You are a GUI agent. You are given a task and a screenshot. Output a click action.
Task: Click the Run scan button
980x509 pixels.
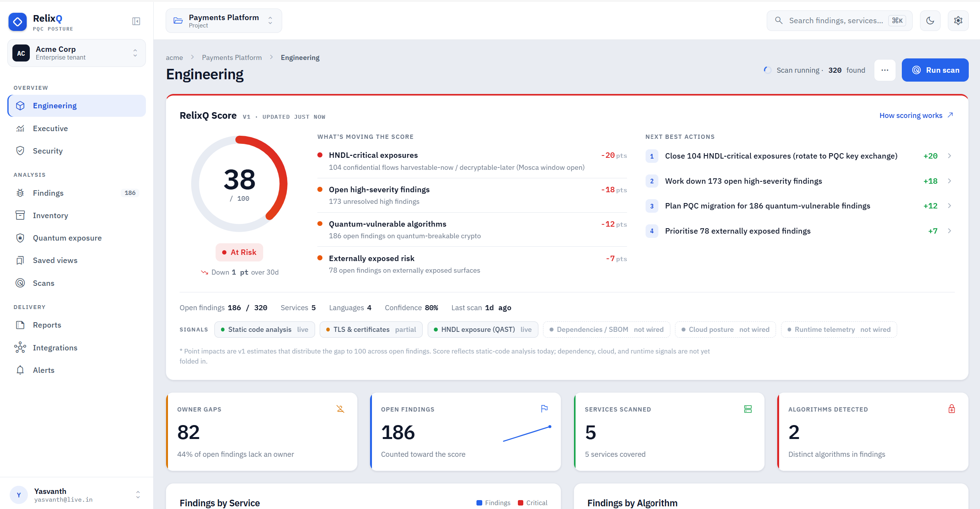pos(935,70)
